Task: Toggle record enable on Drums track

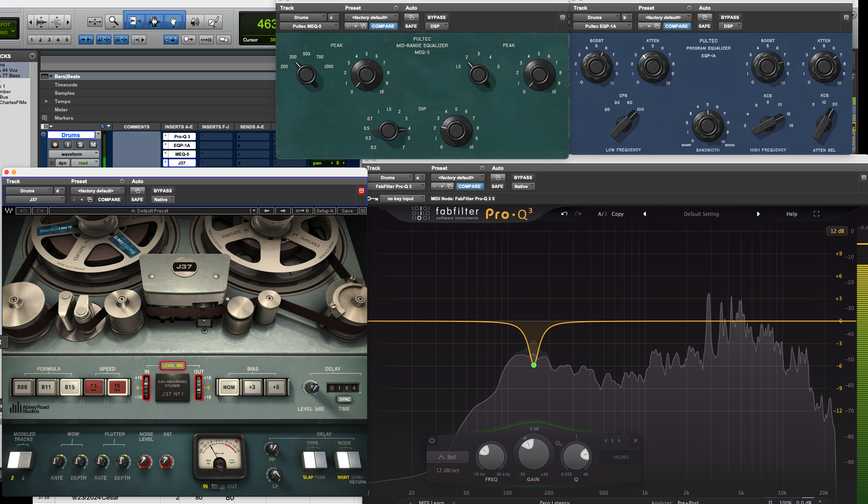Action: [55, 145]
